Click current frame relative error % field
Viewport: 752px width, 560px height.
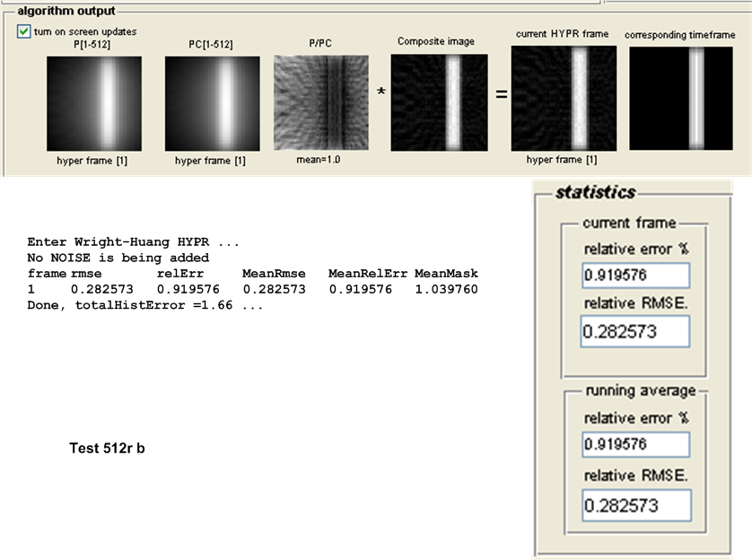635,276
